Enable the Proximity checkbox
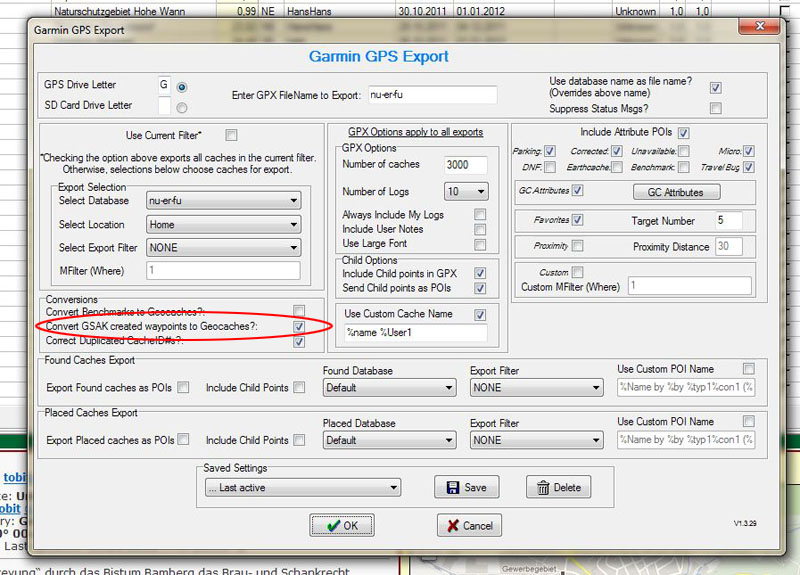The width and height of the screenshot is (800, 575). [x=577, y=246]
